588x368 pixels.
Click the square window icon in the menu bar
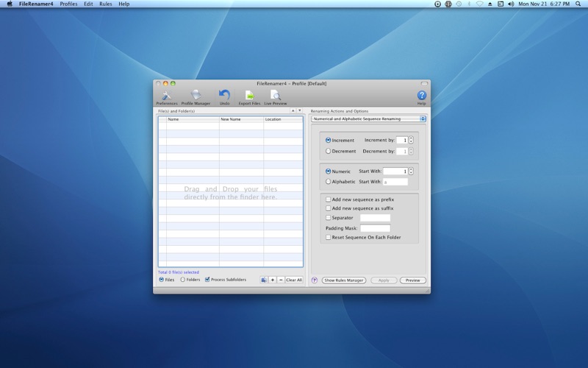click(501, 4)
